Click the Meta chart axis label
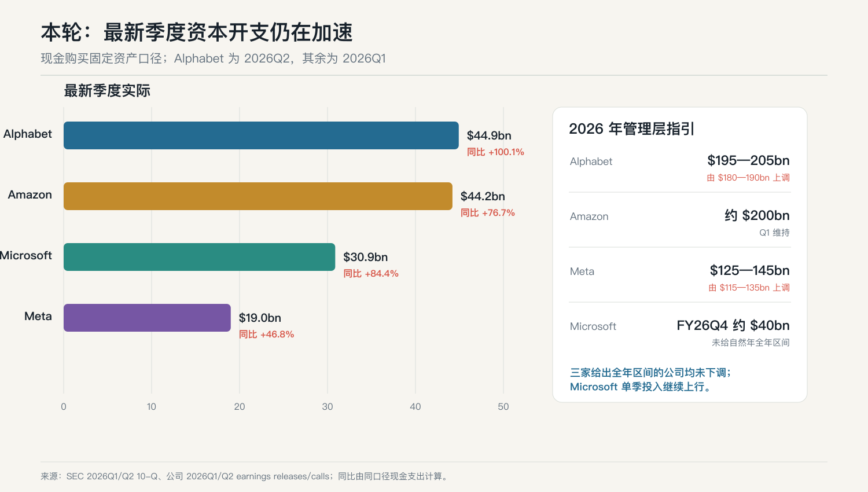The image size is (868, 492). [38, 316]
